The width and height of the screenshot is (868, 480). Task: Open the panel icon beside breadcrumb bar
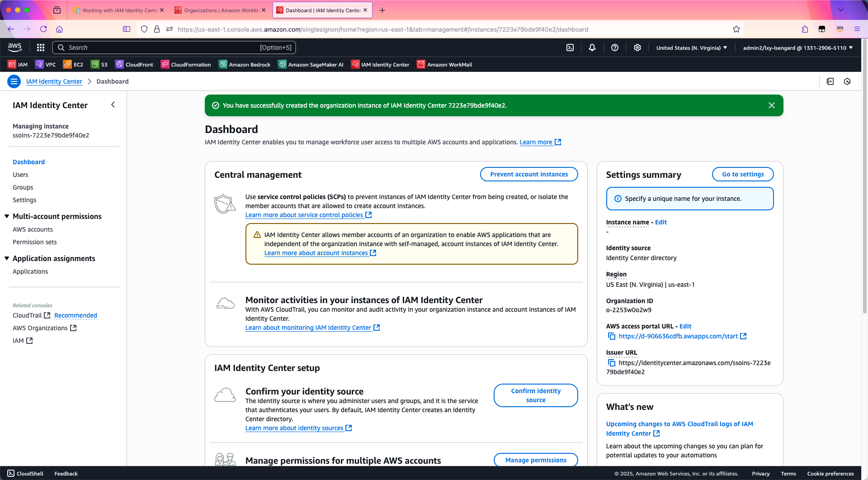(830, 81)
